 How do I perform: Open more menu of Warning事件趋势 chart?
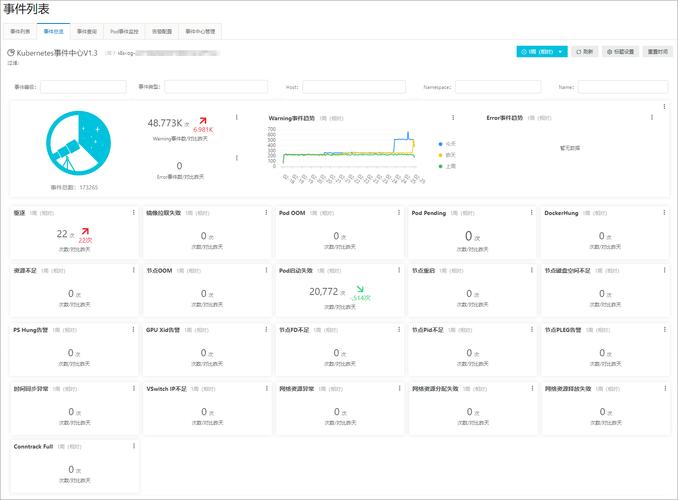[453, 118]
